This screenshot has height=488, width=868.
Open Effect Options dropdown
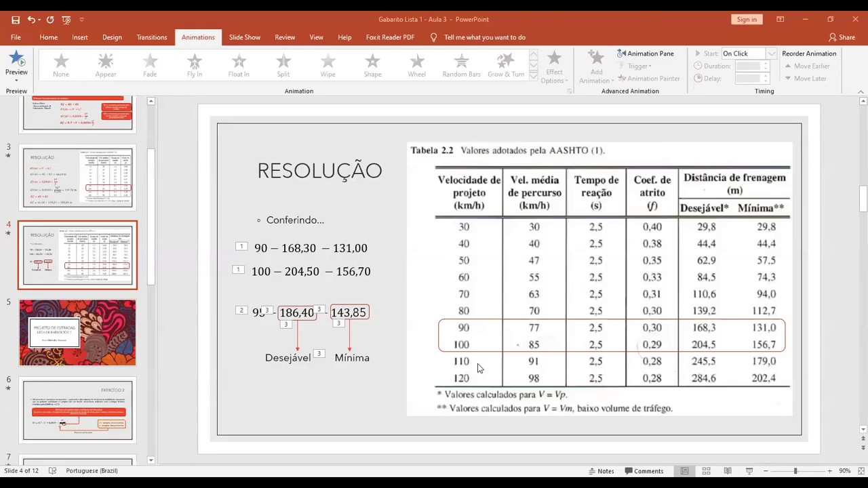[x=554, y=67]
